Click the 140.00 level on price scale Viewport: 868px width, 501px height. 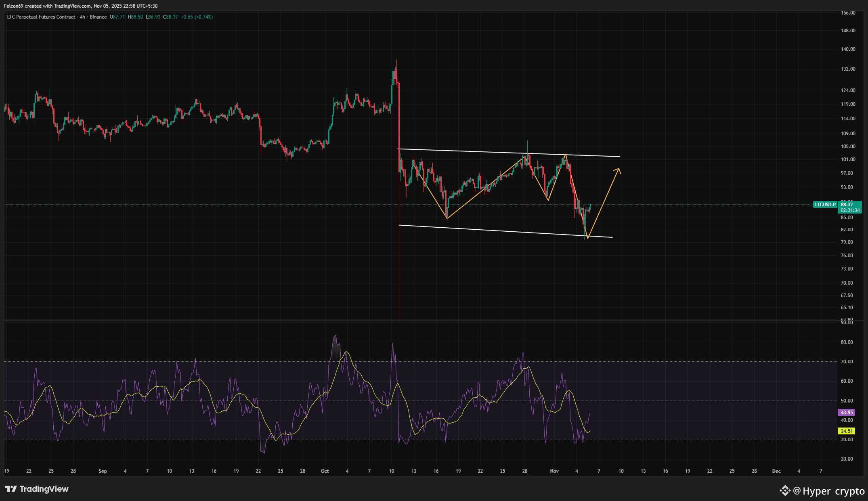pos(848,49)
